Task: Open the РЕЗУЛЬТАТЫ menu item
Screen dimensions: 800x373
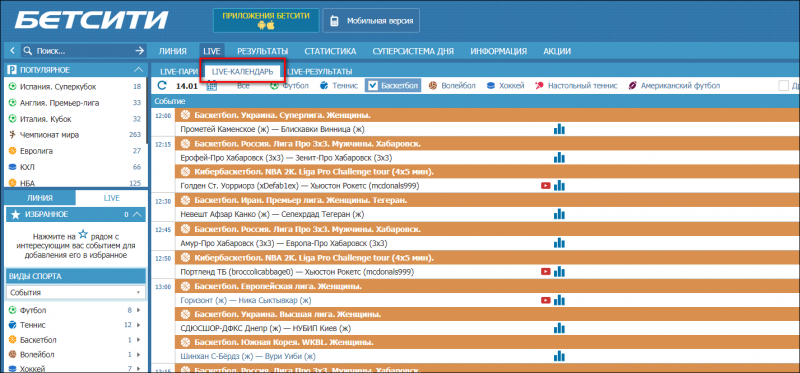Action: coord(262,51)
